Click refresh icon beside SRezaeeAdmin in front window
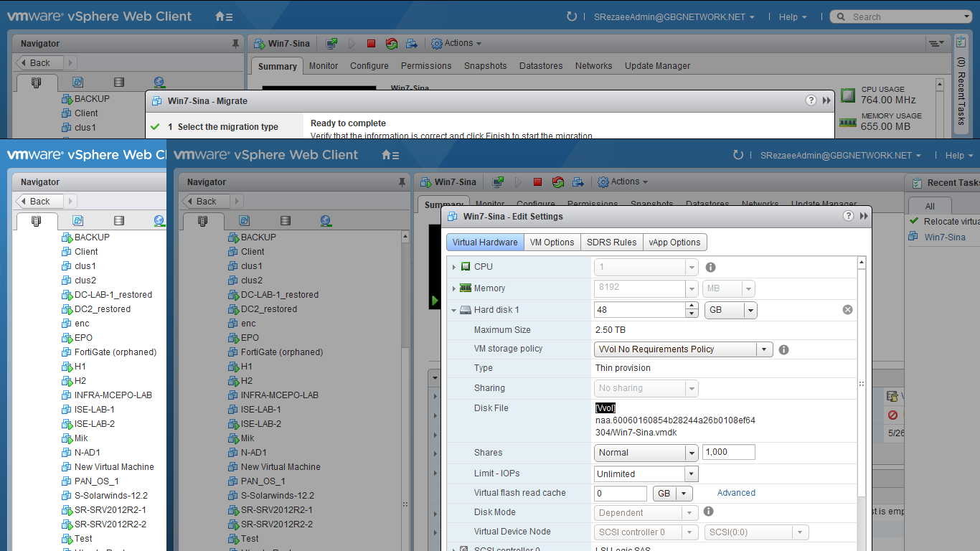980x551 pixels. 738,155
